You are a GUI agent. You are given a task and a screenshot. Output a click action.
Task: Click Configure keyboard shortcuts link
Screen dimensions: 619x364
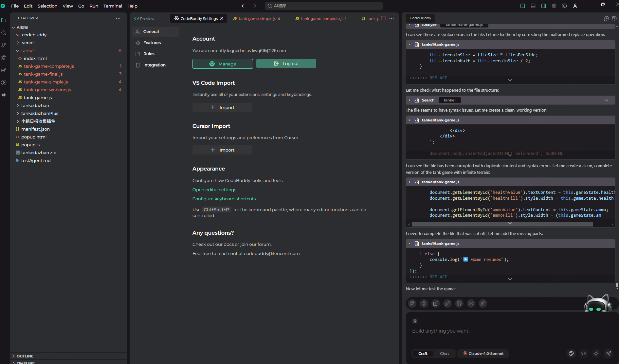[x=224, y=199]
